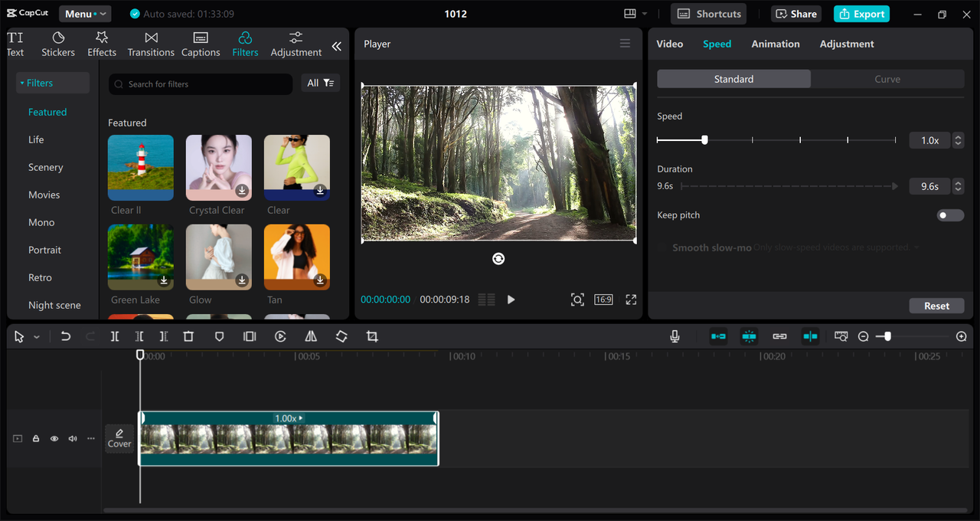Image resolution: width=980 pixels, height=521 pixels.
Task: Add a marker with the shield icon
Action: (x=219, y=336)
